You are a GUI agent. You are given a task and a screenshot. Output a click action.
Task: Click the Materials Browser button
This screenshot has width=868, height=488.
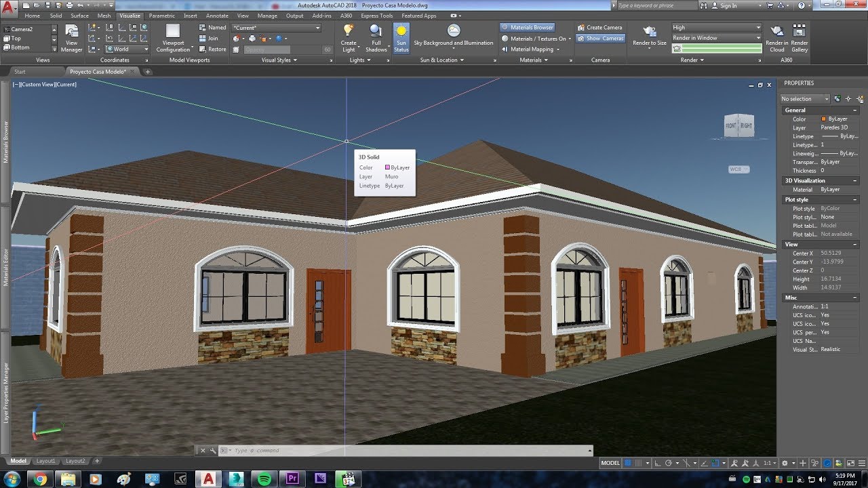[x=528, y=28]
